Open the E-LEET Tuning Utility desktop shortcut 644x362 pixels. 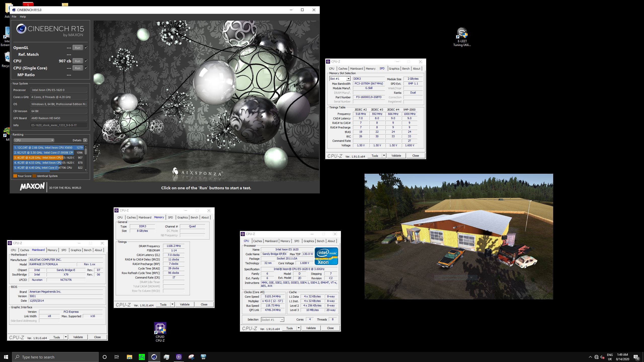(462, 37)
